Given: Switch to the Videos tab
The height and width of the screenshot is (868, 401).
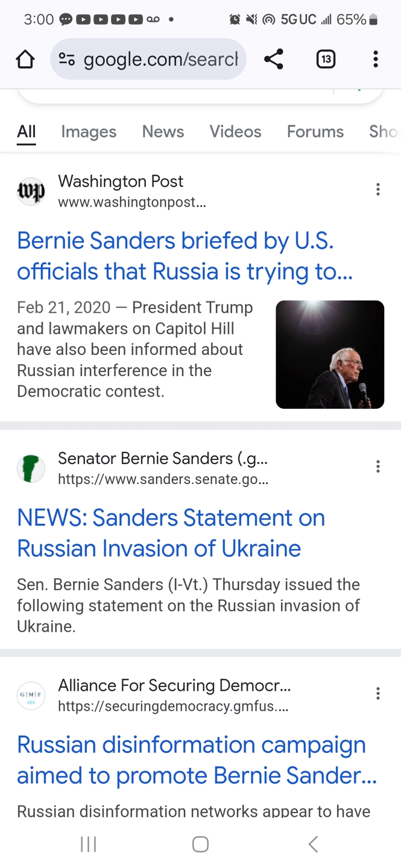Looking at the screenshot, I should tap(235, 131).
